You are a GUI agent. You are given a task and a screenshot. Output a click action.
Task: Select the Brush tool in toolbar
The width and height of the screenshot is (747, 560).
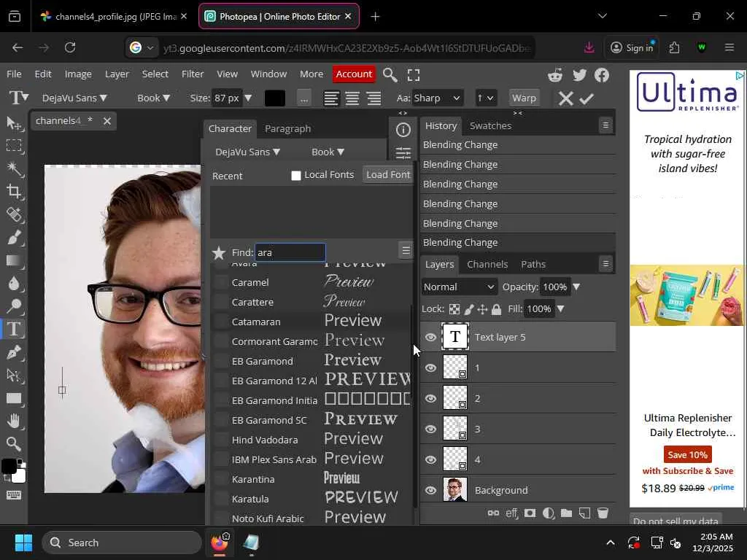pos(14,238)
